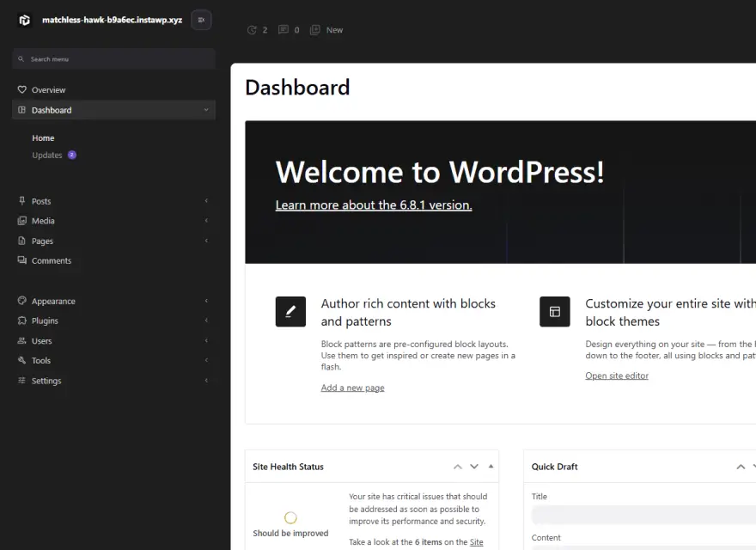Expand the Pages submenu arrow

[206, 241]
